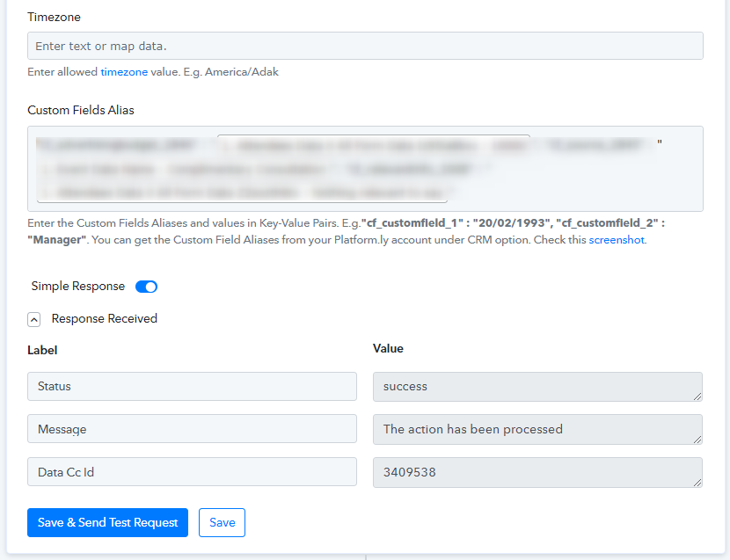Click the Save button
The height and width of the screenshot is (560, 730).
point(222,522)
